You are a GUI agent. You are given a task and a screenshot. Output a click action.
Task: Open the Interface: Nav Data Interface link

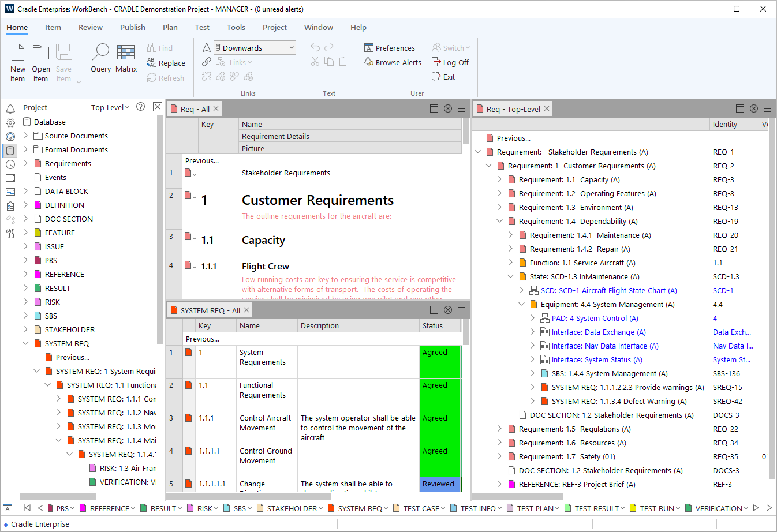tap(605, 346)
